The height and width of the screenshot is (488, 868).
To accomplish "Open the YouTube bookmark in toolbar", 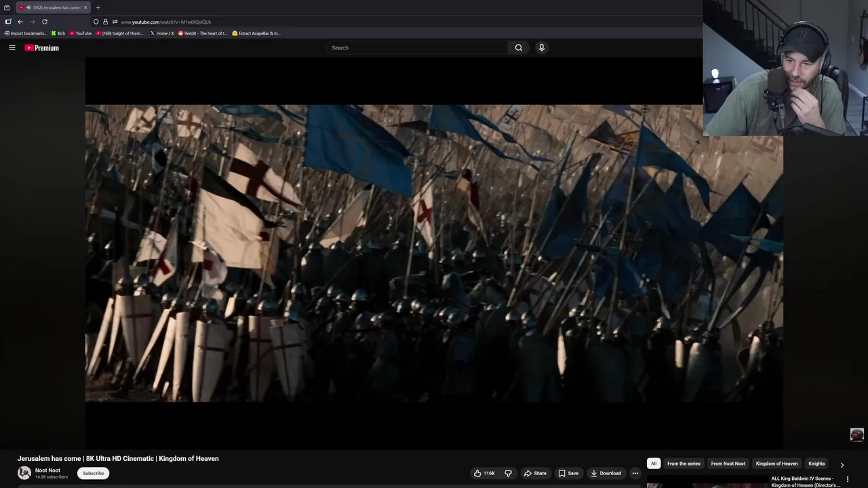I will click(81, 33).
